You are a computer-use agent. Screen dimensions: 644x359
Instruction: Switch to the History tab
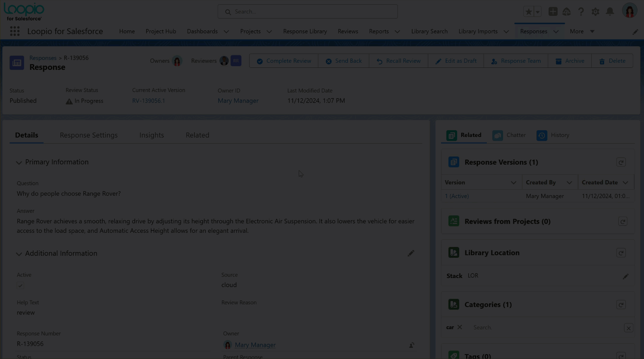click(553, 135)
